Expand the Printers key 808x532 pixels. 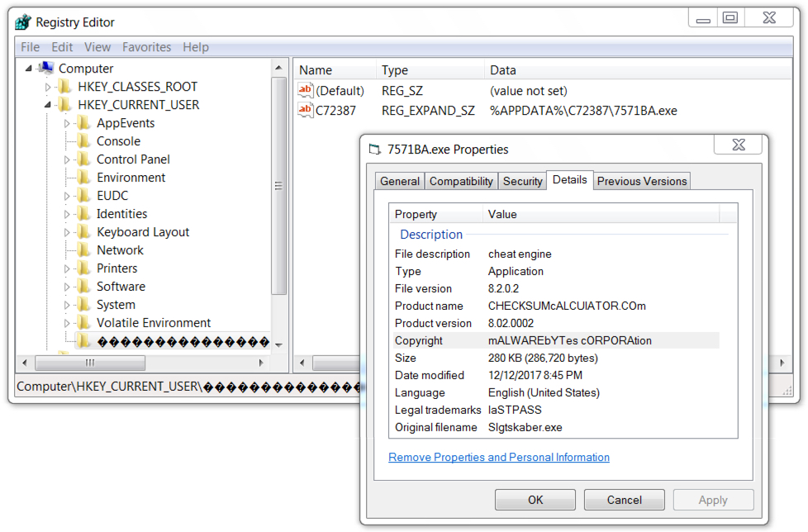(67, 268)
